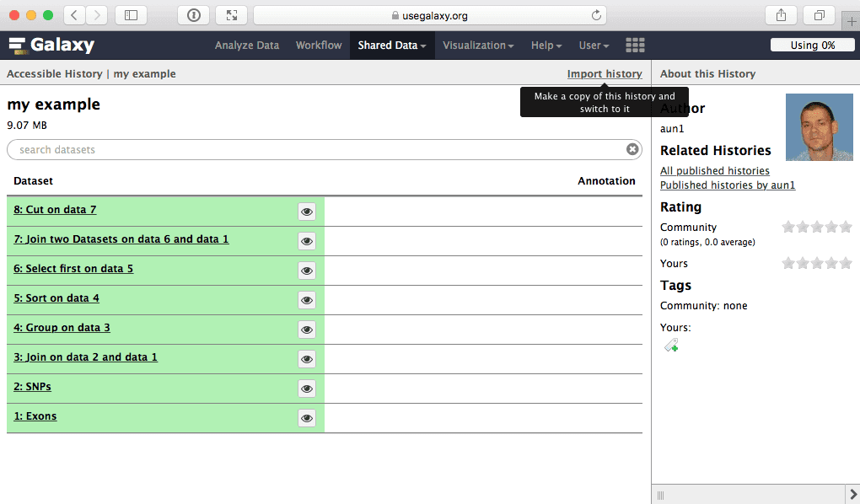Viewport: 860px width, 504px height.
Task: Go to Analyze Data tab
Action: 246,46
